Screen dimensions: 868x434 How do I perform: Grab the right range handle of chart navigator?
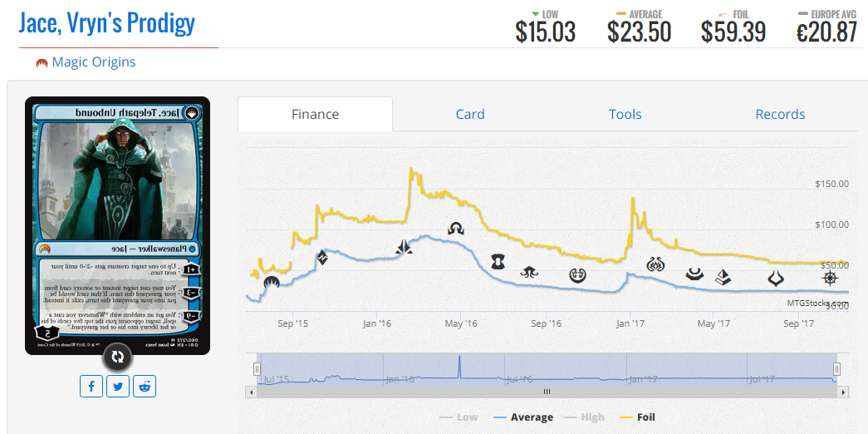[x=837, y=368]
